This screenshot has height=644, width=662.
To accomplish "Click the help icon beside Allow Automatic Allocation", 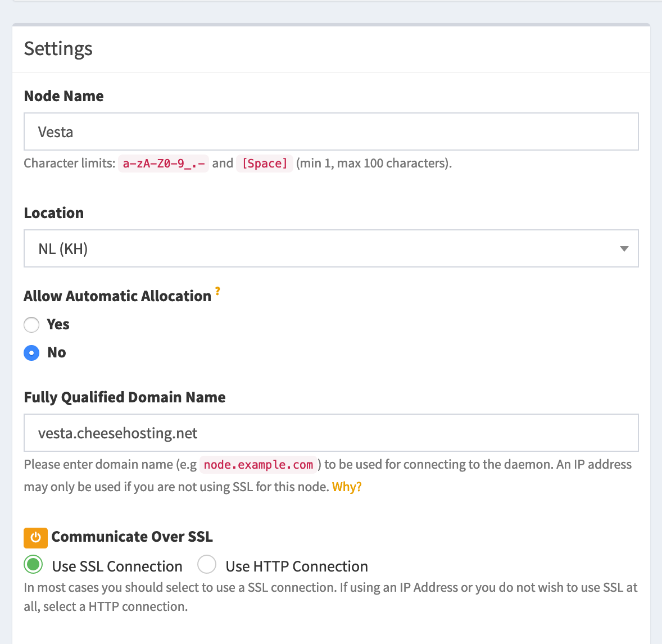I will (217, 291).
